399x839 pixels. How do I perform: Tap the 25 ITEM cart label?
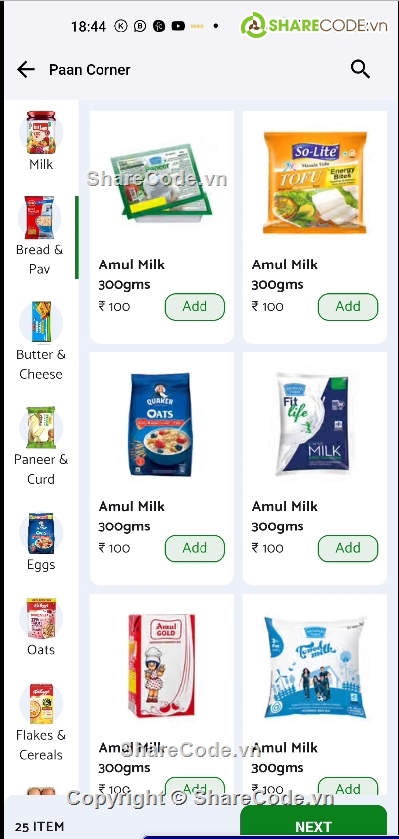click(40, 826)
